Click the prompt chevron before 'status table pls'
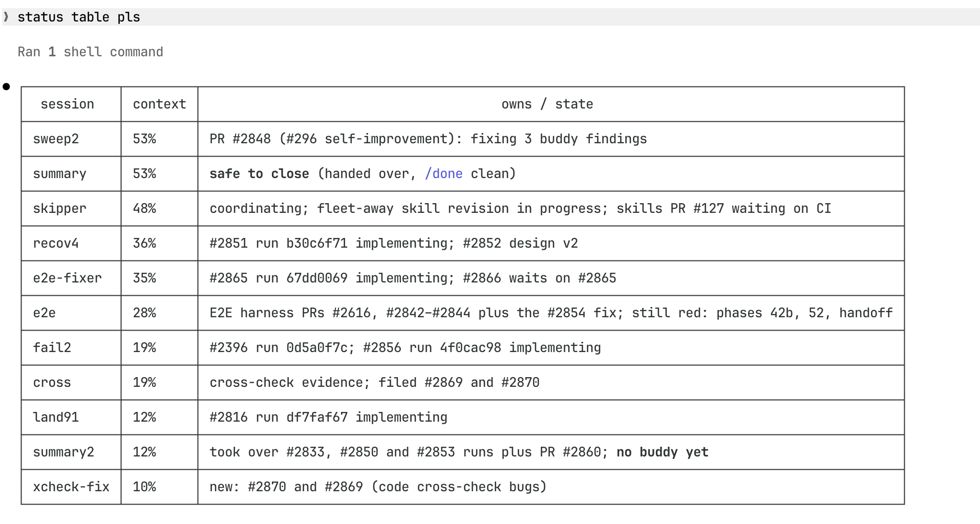The width and height of the screenshot is (980, 524). tap(6, 17)
